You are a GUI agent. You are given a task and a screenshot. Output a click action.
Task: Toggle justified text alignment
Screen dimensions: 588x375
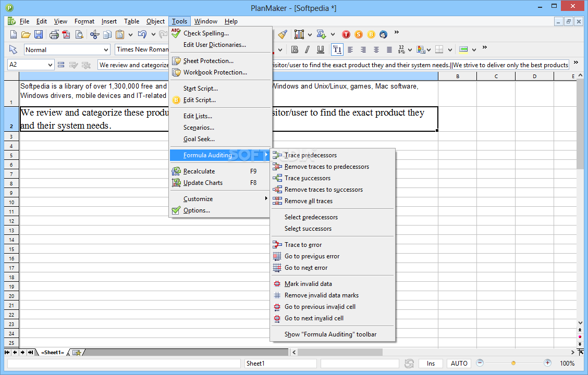389,50
